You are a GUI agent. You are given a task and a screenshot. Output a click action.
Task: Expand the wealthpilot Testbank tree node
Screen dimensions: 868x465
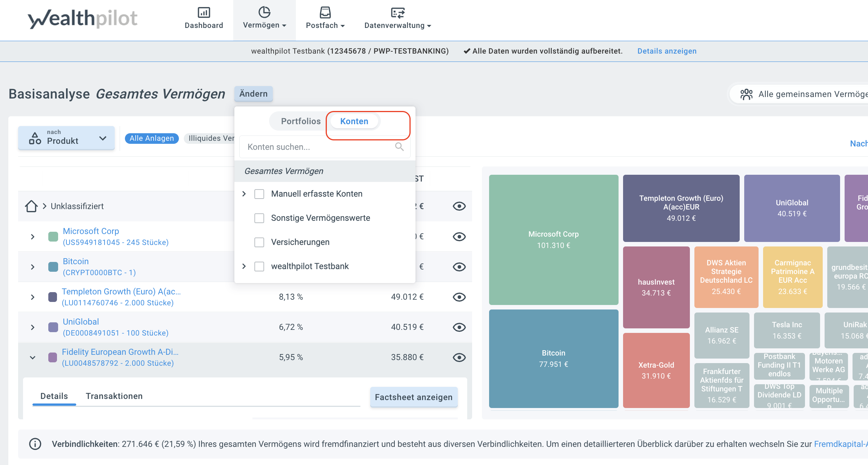coord(244,266)
